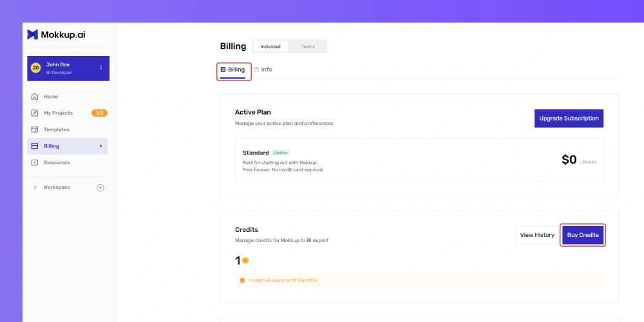Click the Billing card icon in sidebar
Image resolution: width=644 pixels, height=322 pixels.
[35, 146]
